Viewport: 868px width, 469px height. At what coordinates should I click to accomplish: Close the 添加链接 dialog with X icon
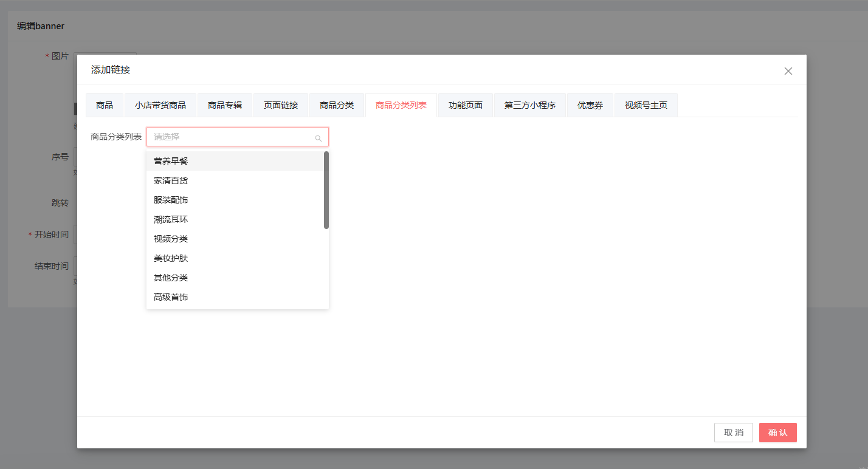click(x=788, y=71)
